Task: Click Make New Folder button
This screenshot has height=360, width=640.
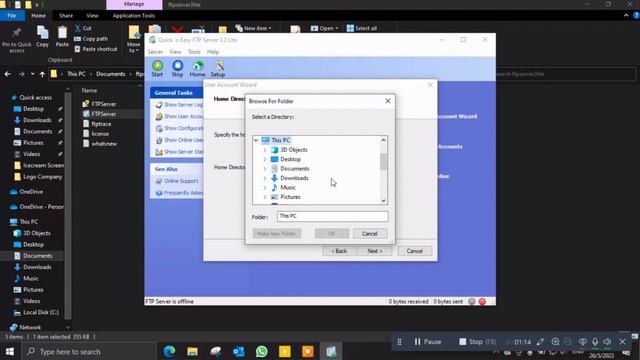Action: click(x=277, y=233)
